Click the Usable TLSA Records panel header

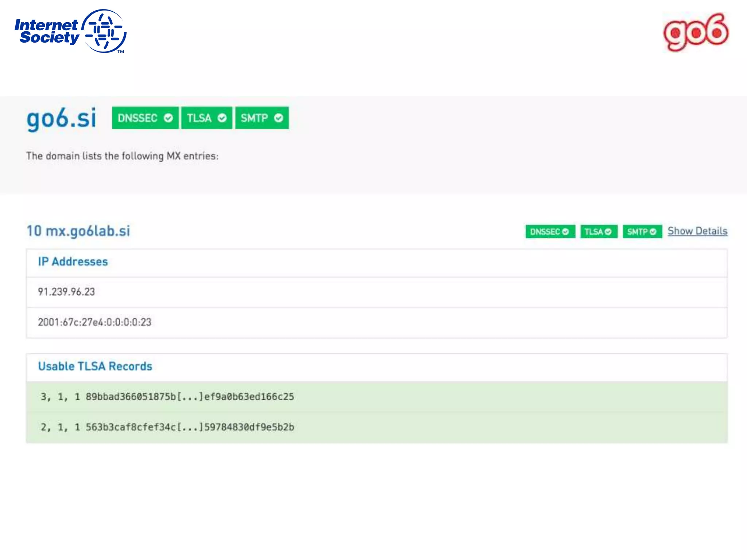[95, 366]
